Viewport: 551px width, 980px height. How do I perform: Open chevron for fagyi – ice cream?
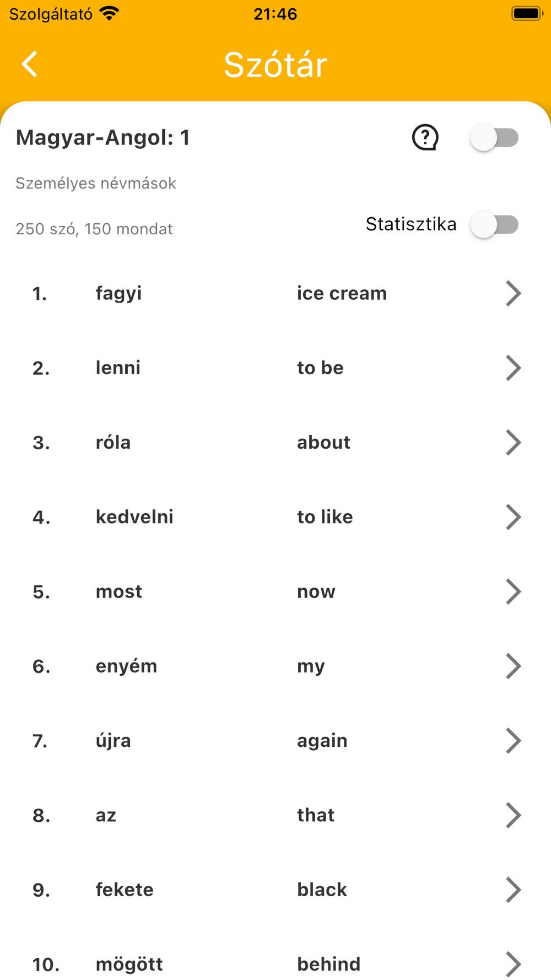[513, 293]
